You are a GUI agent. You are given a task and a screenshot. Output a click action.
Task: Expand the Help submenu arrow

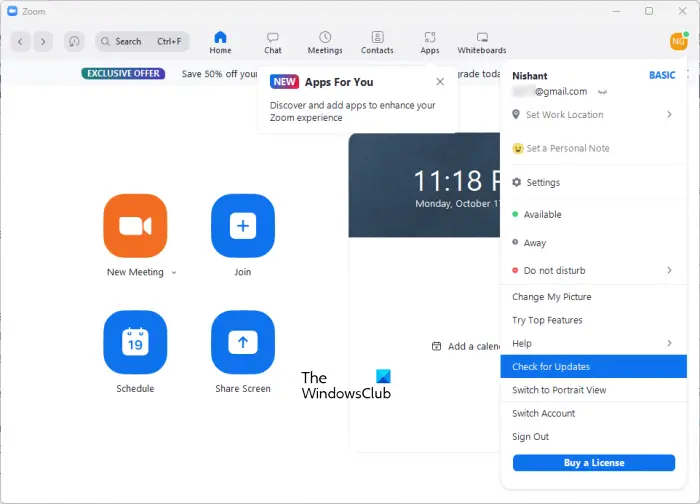tap(669, 343)
